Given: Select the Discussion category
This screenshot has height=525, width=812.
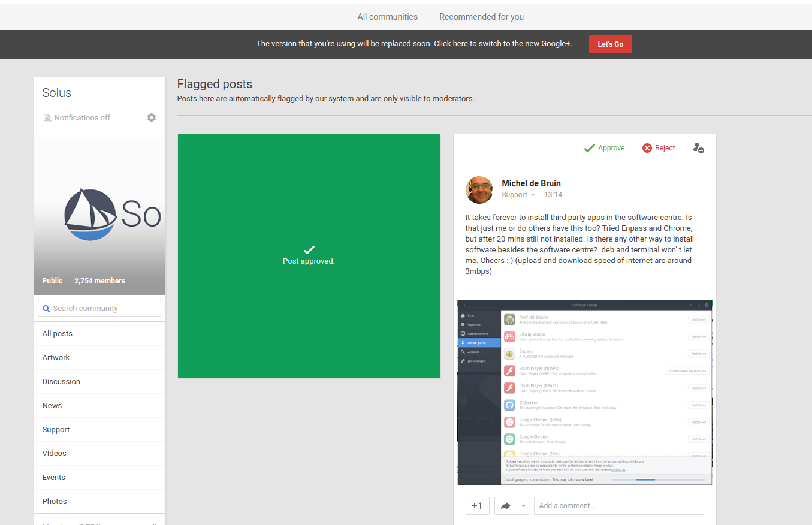Looking at the screenshot, I should (99, 382).
